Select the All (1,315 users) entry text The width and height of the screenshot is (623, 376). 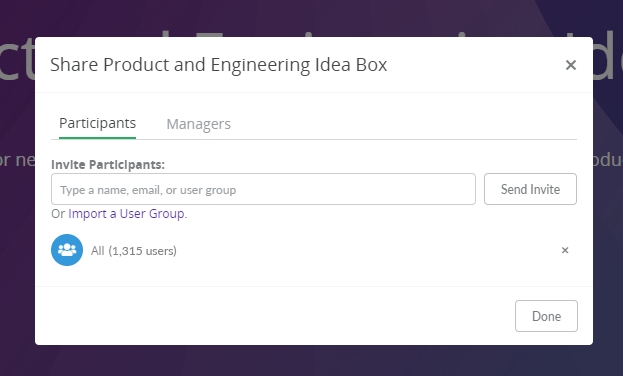pyautogui.click(x=134, y=251)
